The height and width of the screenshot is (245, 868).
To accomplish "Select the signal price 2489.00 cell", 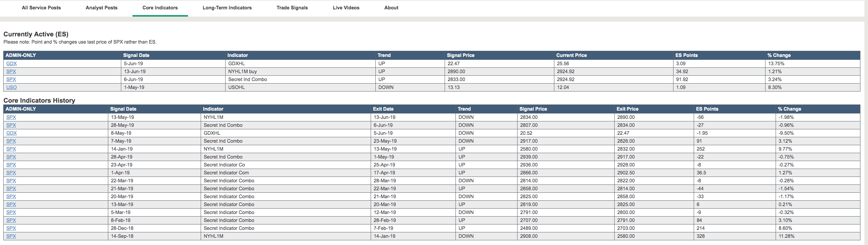I will coord(566,228).
